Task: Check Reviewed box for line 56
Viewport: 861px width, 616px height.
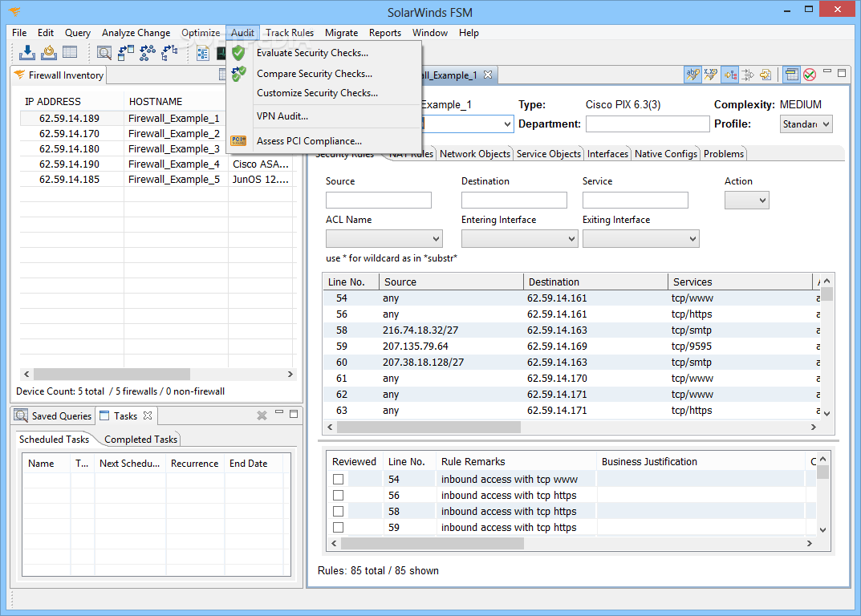Action: [x=339, y=495]
